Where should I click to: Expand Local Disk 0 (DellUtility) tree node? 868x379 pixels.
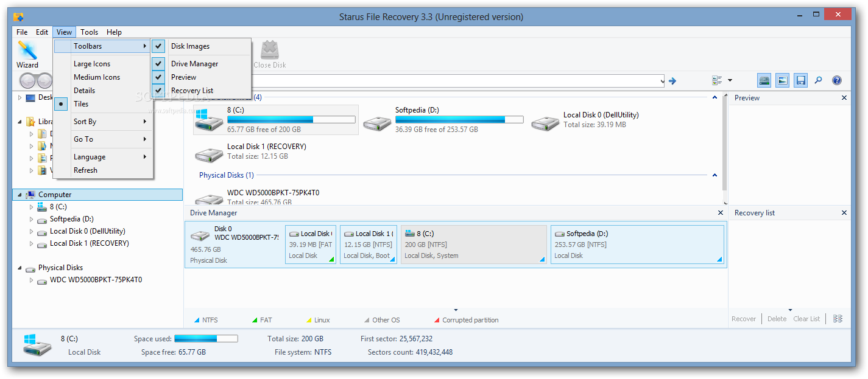(32, 231)
